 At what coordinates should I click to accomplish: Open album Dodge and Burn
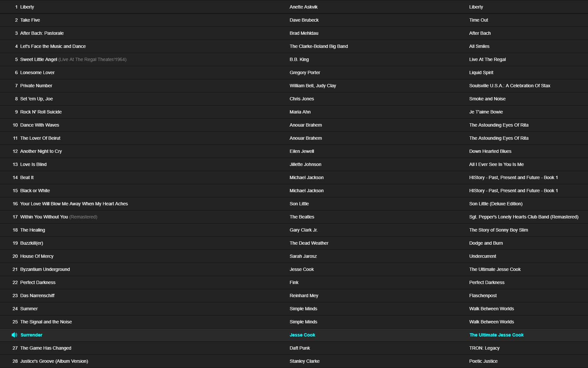(x=486, y=243)
